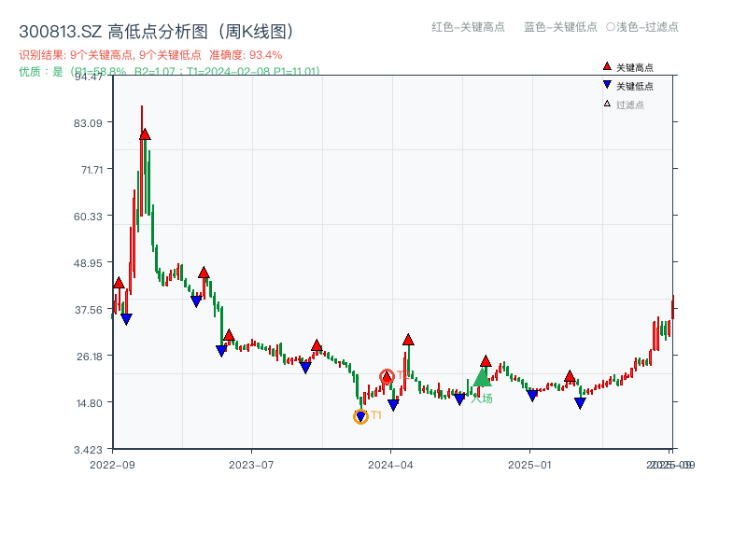
Task: Select the blue 关键低点 legend triangle icon
Action: point(607,85)
